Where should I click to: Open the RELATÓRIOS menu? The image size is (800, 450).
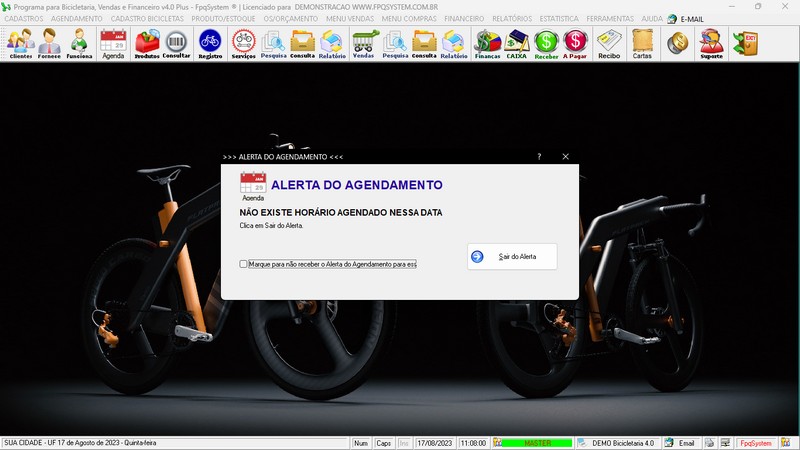point(512,18)
